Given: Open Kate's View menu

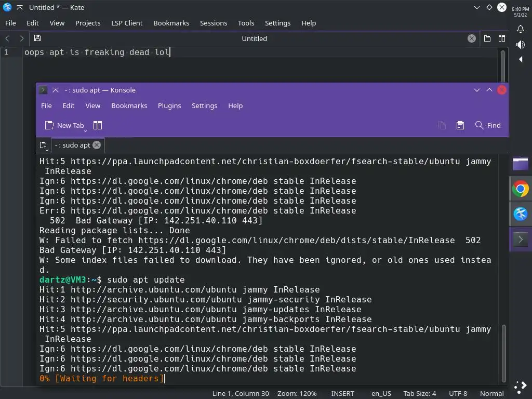Looking at the screenshot, I should tap(57, 23).
